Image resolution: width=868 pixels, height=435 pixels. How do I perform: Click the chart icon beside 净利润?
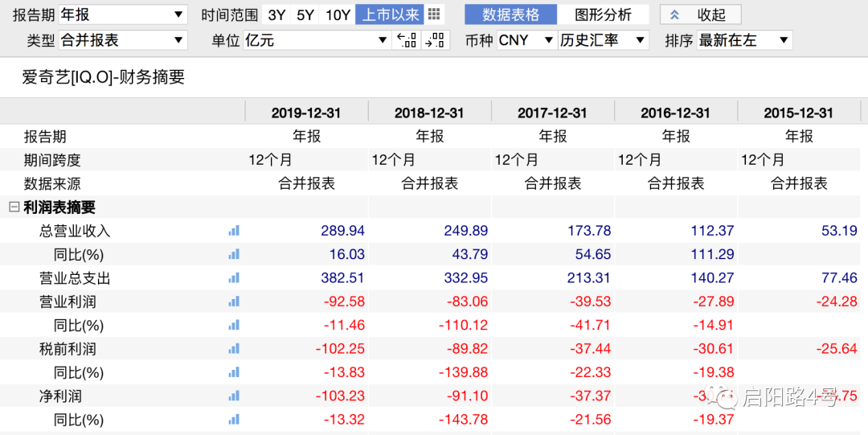pyautogui.click(x=234, y=396)
